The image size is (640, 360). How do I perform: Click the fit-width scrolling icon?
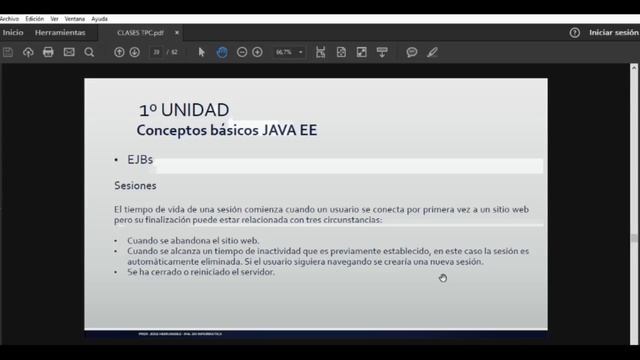321,52
